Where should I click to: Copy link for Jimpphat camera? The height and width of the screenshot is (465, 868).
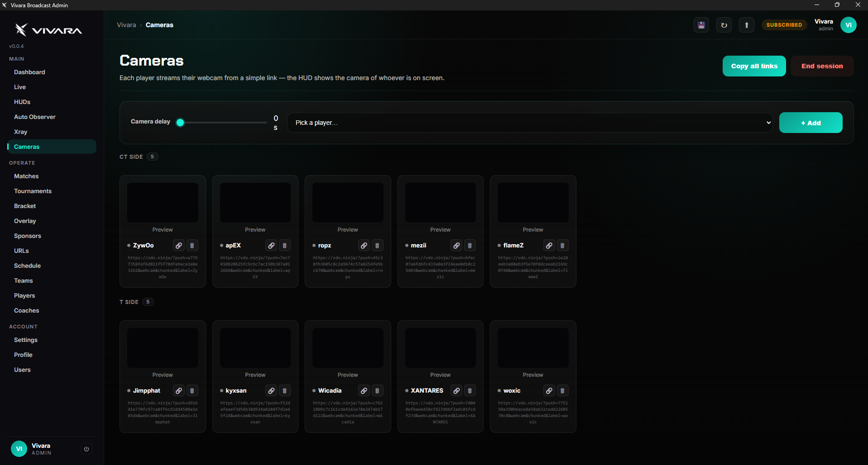179,390
